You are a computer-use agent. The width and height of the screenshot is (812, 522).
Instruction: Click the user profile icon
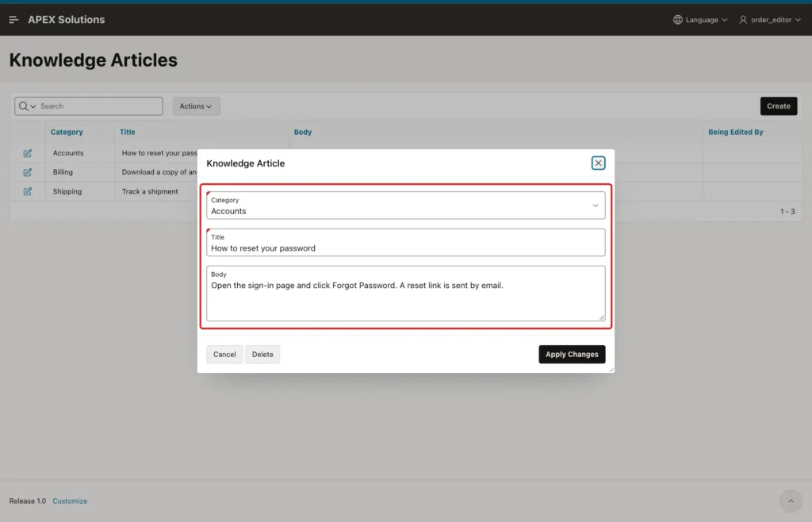[743, 20]
